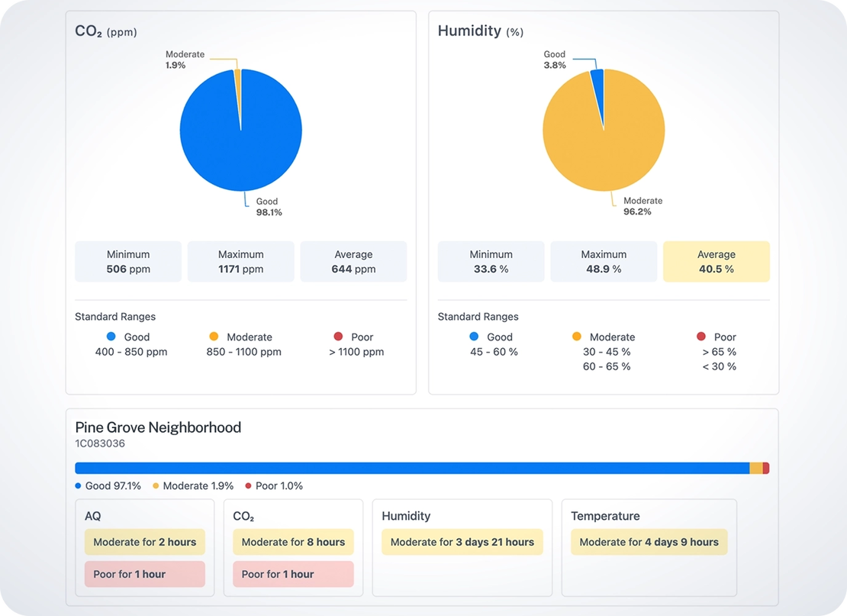Screen dimensions: 847x616
Task: Click the Good 97.1% legend item
Action: pyautogui.click(x=108, y=485)
